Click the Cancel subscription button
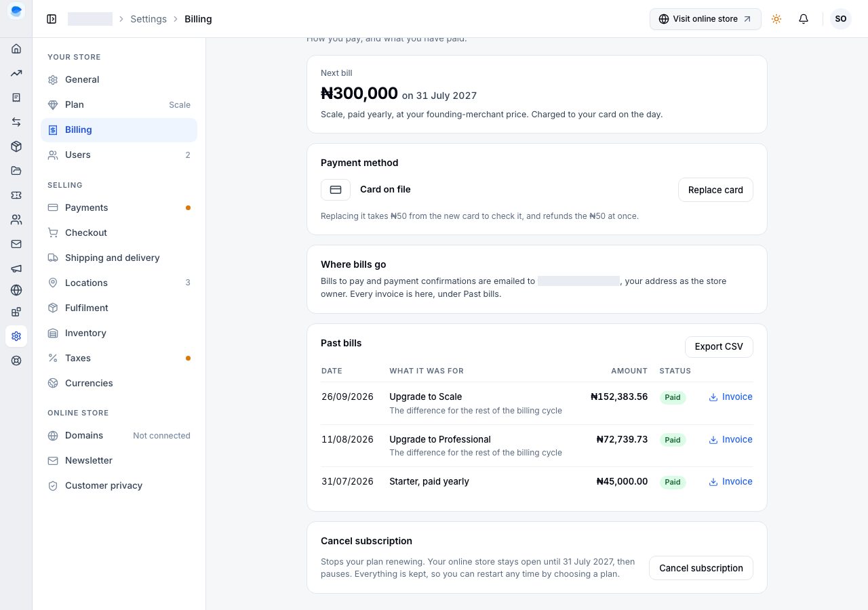This screenshot has height=610, width=868. click(x=701, y=568)
